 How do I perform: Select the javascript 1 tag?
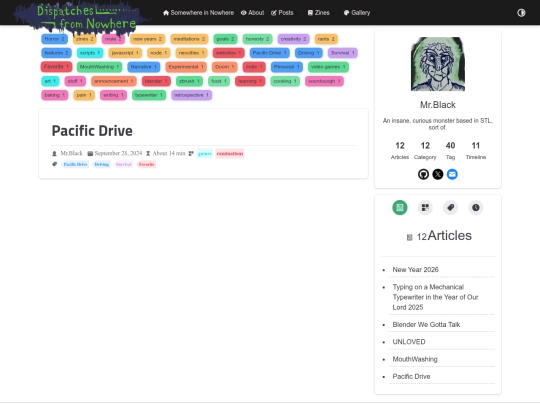coord(125,53)
